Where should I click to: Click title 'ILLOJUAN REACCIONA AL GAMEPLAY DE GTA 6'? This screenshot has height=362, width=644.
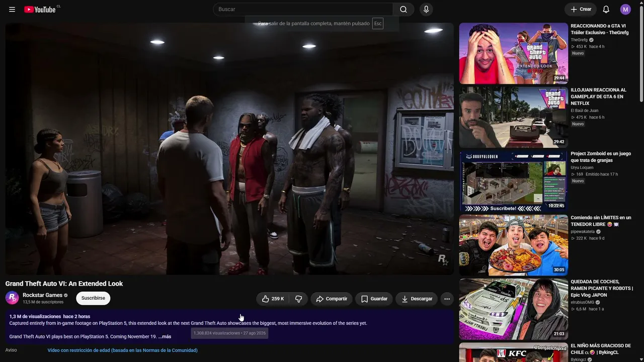[x=599, y=97]
